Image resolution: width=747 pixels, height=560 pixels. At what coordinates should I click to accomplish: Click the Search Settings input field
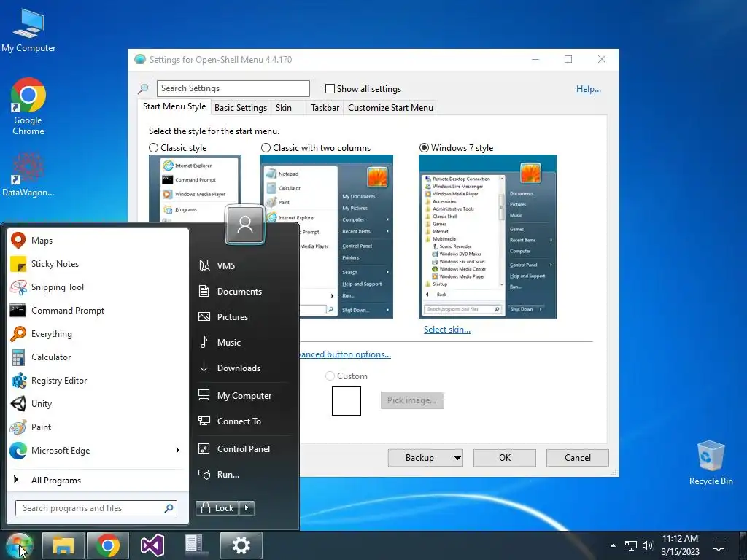[233, 88]
